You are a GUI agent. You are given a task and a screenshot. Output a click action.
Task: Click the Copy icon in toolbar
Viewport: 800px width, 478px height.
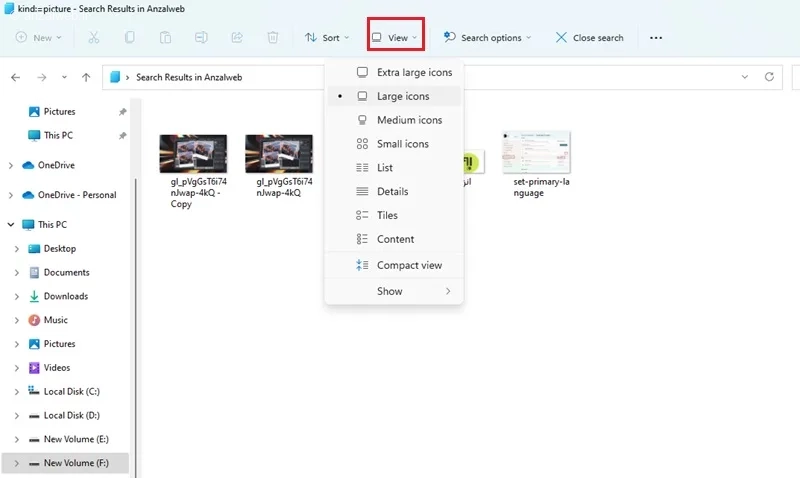[130, 37]
